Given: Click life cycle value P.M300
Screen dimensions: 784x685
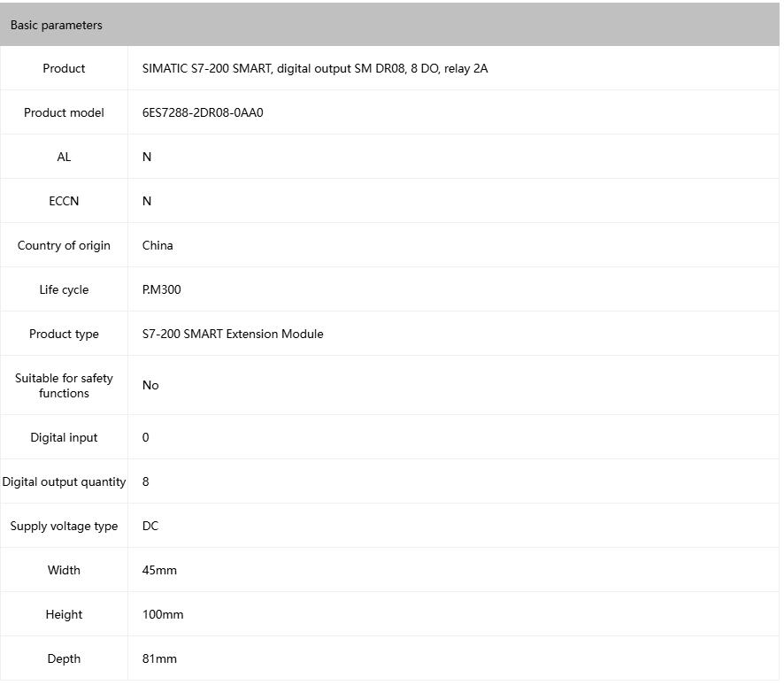Looking at the screenshot, I should pyautogui.click(x=161, y=289).
